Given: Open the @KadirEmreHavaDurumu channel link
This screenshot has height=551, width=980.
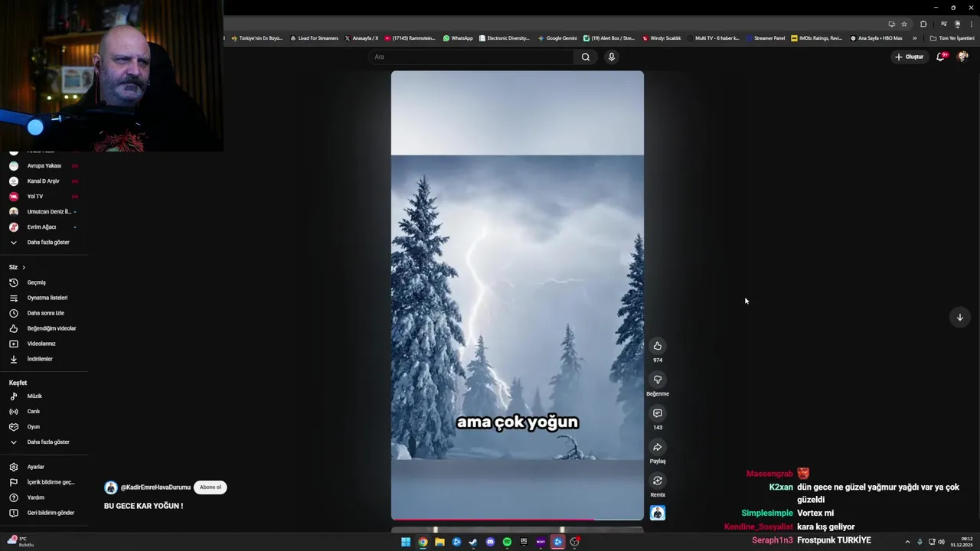Looking at the screenshot, I should 155,487.
